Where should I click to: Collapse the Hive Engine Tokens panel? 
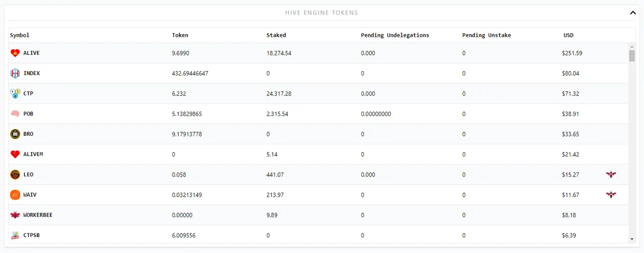click(x=633, y=13)
